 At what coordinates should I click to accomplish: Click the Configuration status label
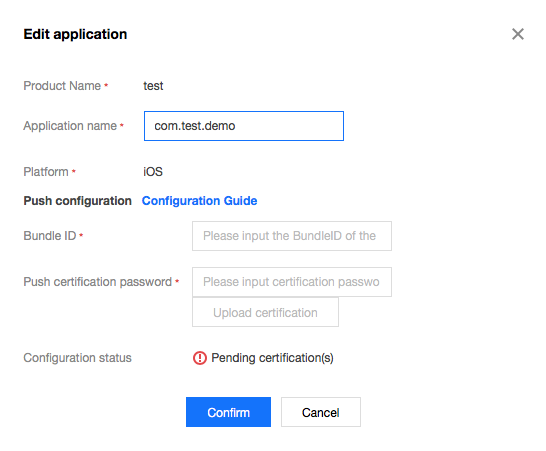pyautogui.click(x=77, y=358)
